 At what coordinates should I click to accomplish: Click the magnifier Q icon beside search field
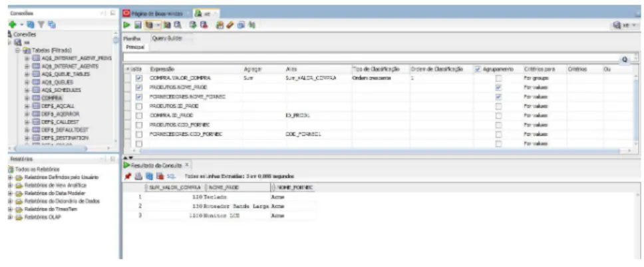point(625,59)
